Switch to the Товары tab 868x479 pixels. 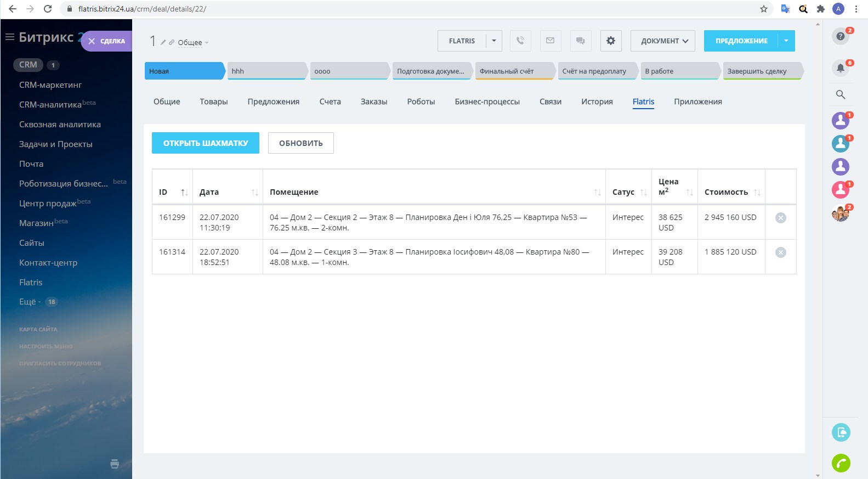213,102
